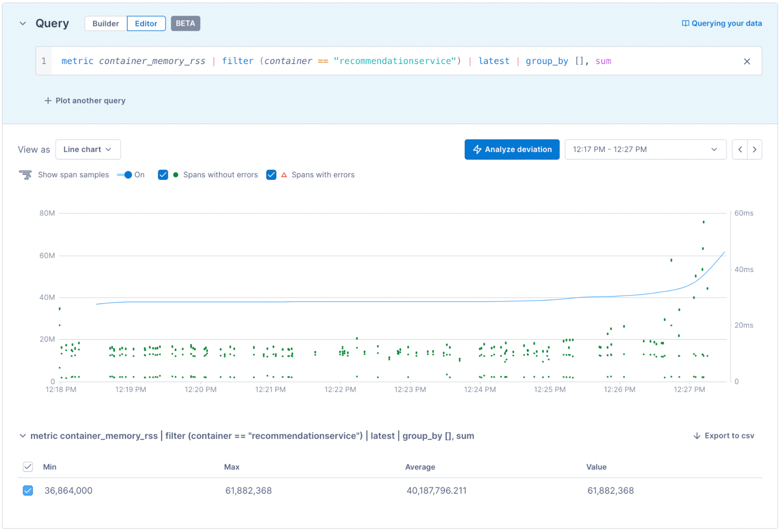Click the plus icon for Plot another query
Screen dimensions: 780x532
tap(48, 101)
